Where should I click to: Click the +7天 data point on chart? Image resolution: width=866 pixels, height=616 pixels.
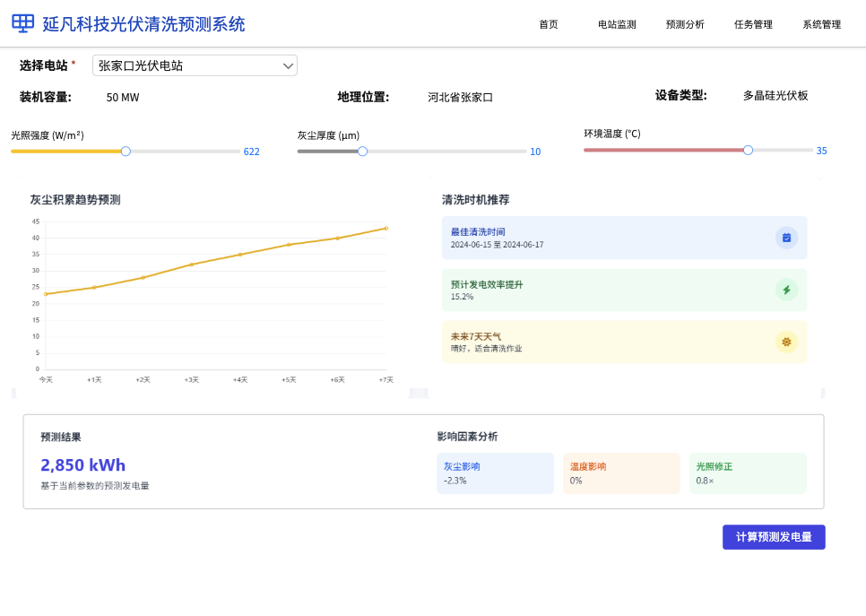[x=386, y=228]
